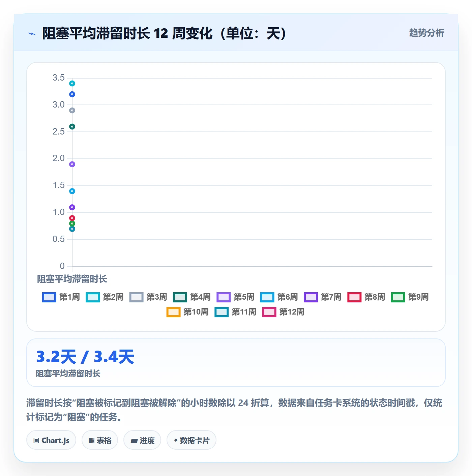Viewport: 472px width, 476px height.
Task: Click the 趋势分析 label in header
Action: click(426, 33)
